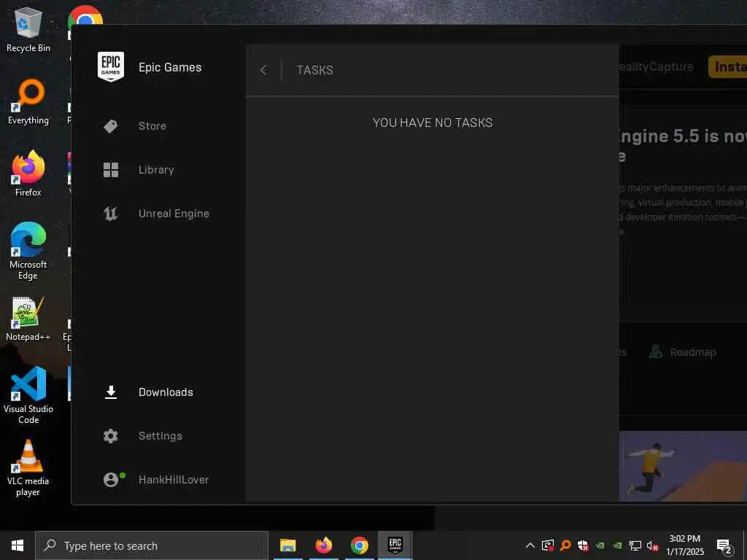Collapse the Tasks panel with back chevron
Image resolution: width=747 pixels, height=560 pixels.
click(264, 70)
